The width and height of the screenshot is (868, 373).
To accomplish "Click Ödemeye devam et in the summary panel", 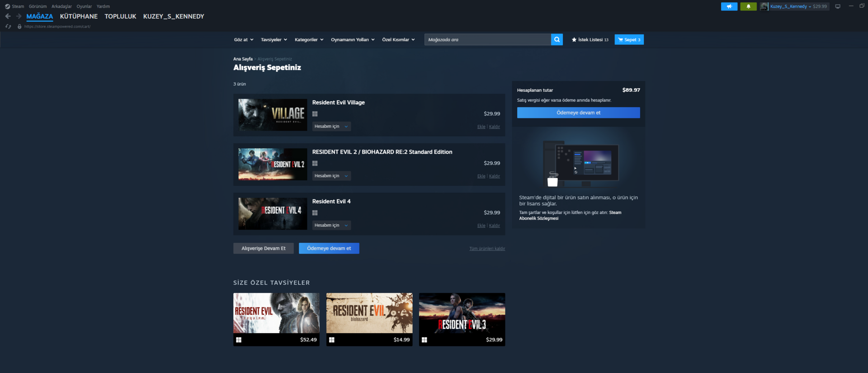I will 579,113.
